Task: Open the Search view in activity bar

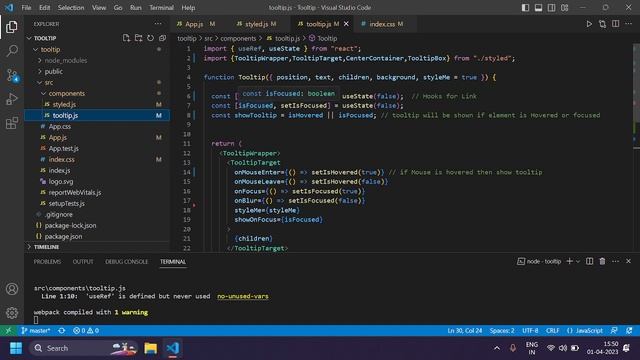Action: click(x=12, y=51)
